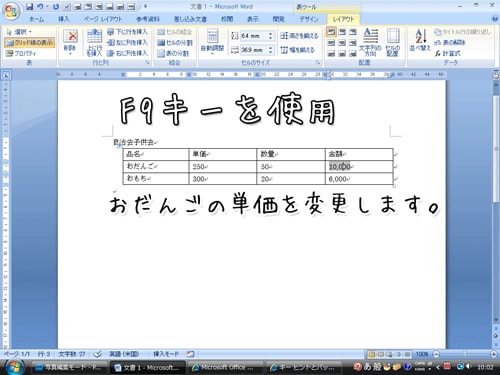Select align top left cell icon

[331, 32]
